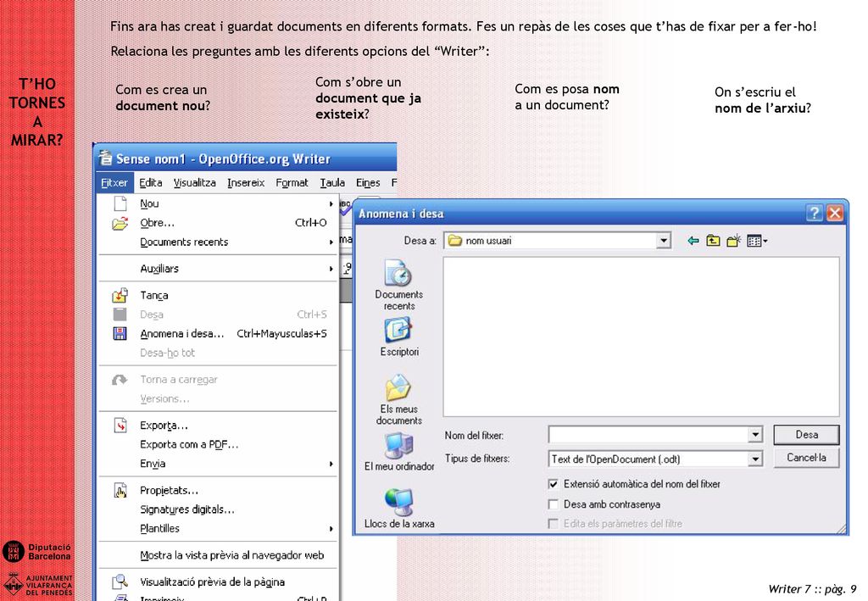The height and width of the screenshot is (601, 868).
Task: Click the Exporta icon in Fitxer menu
Action: point(120,425)
